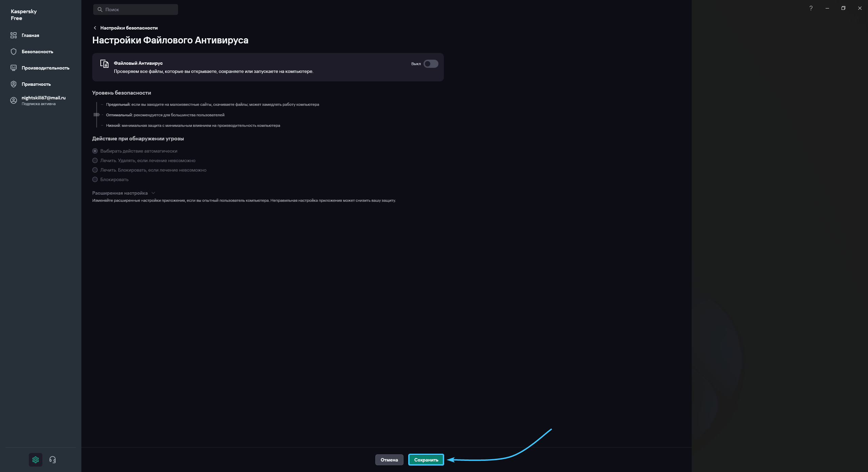Screen dimensions: 868x472
Task: Click the settings gear icon
Action: pyautogui.click(x=36, y=460)
